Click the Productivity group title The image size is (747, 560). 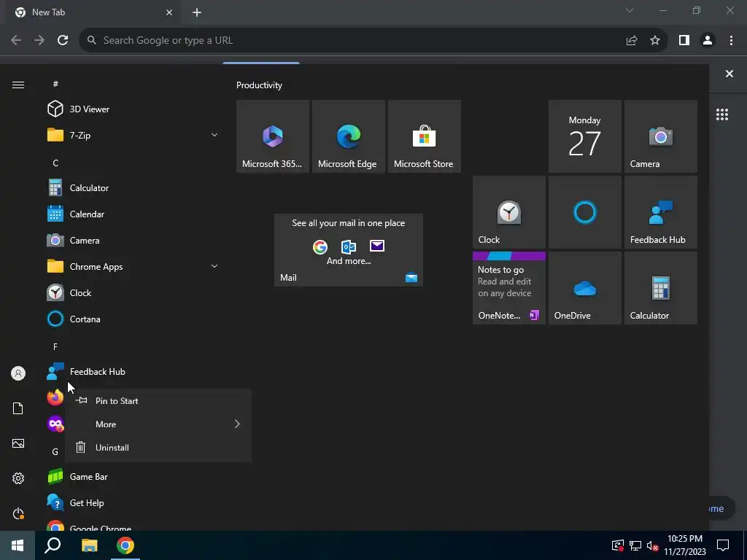coord(259,85)
